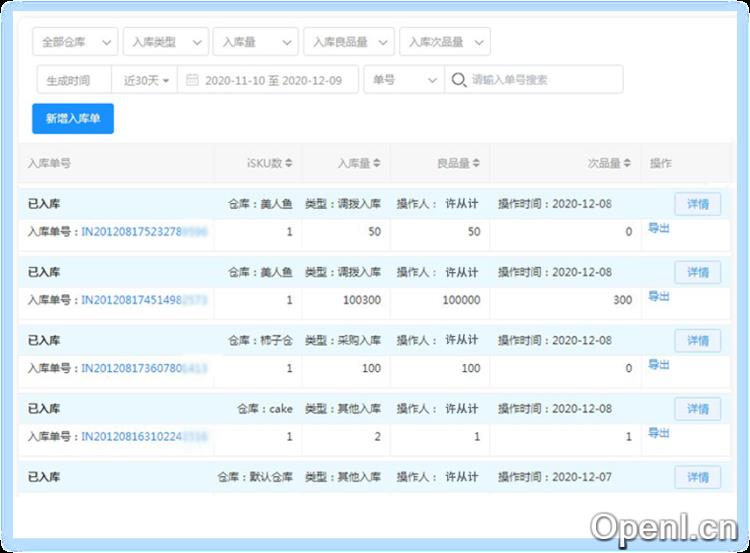
Task: Click 操作时间：2020-12-07 text
Action: coord(555,477)
